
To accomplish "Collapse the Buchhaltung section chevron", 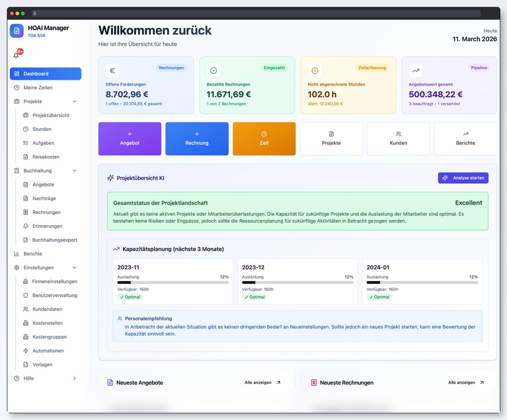I will pos(75,170).
